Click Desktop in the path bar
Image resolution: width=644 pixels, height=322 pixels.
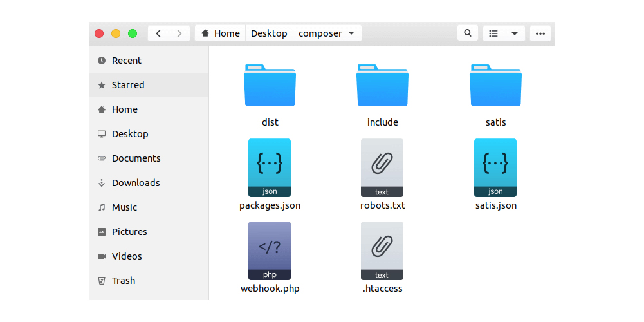[269, 33]
